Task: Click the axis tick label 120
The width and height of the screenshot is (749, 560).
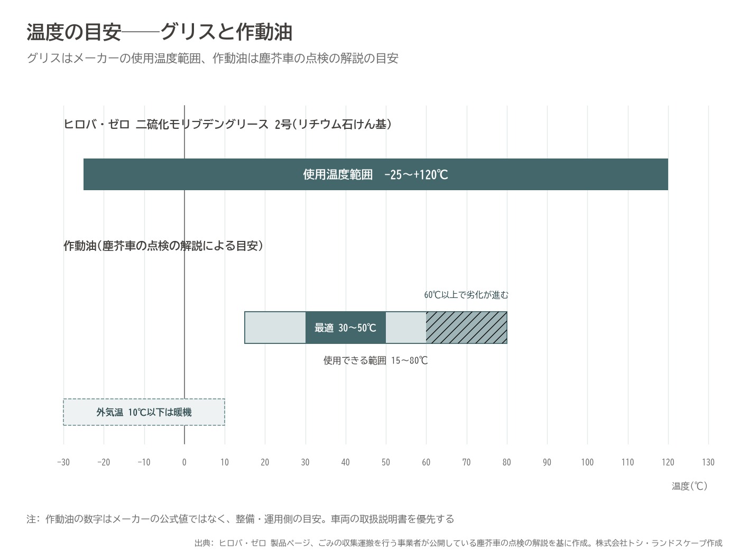Action: [668, 462]
